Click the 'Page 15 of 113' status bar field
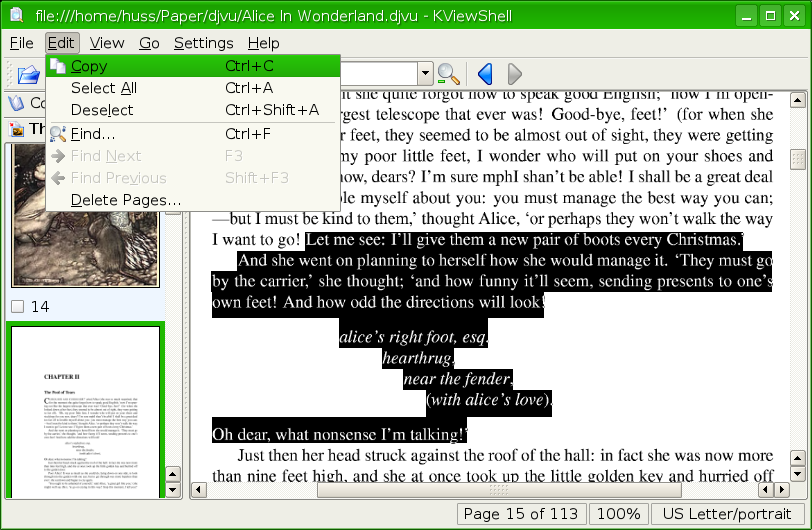Screen dimensions: 812x530 click(x=521, y=514)
